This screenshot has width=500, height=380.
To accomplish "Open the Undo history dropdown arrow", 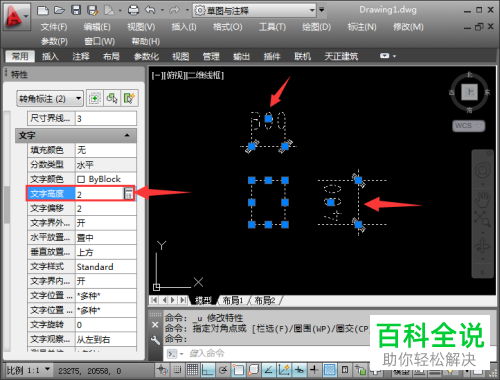I will (x=162, y=10).
